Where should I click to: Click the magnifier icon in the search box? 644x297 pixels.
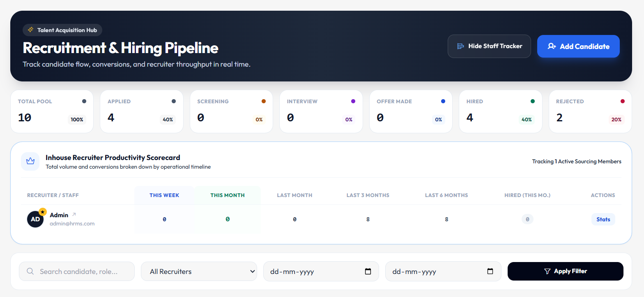tap(30, 271)
